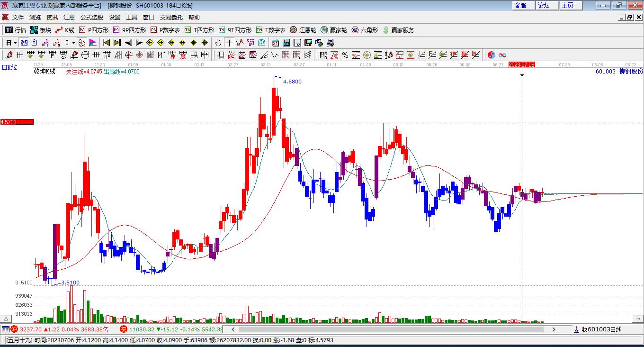
Task: Click the 出局线=4.0700 indicator label
Action: tap(122, 72)
